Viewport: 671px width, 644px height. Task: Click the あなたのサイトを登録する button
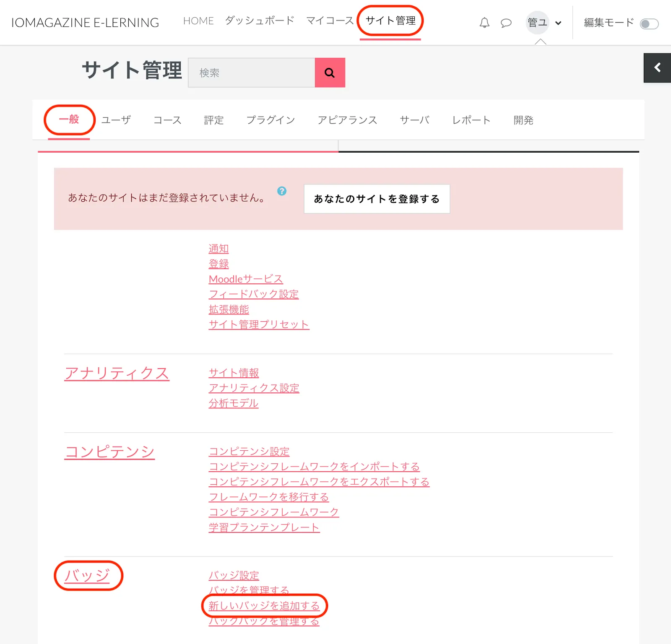(377, 199)
